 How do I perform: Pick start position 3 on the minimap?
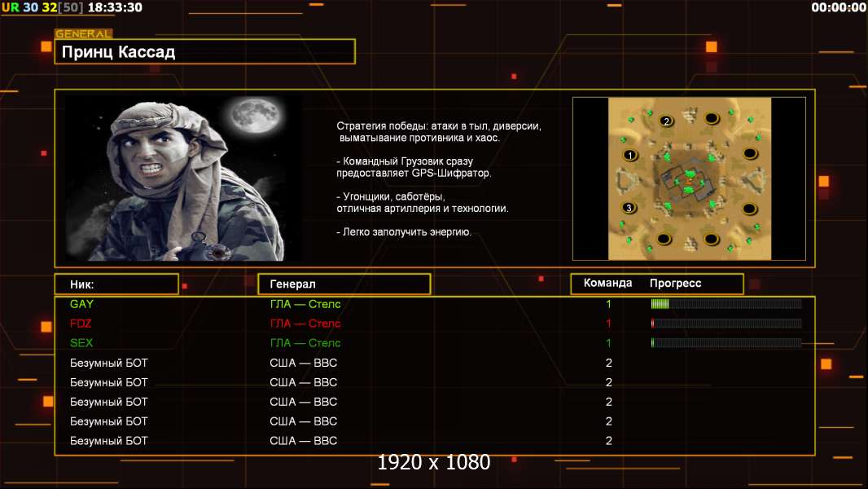[629, 208]
